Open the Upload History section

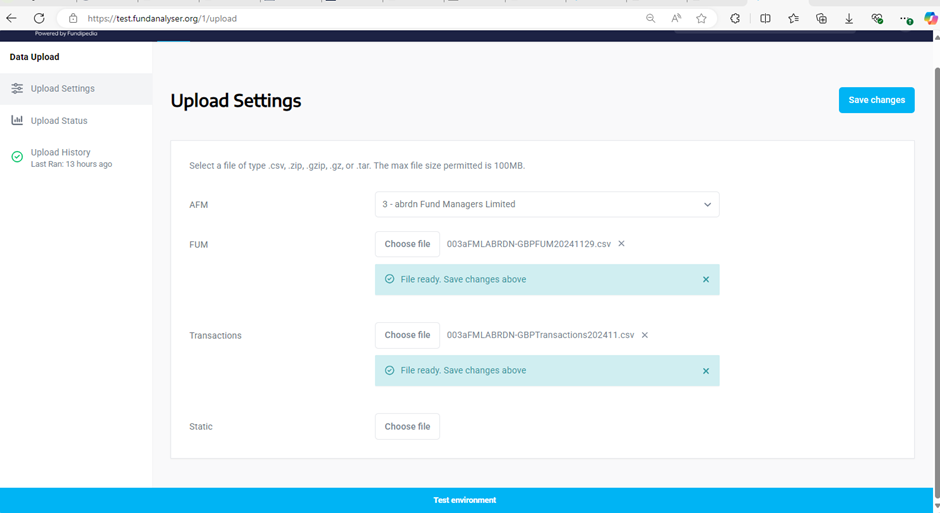[61, 153]
